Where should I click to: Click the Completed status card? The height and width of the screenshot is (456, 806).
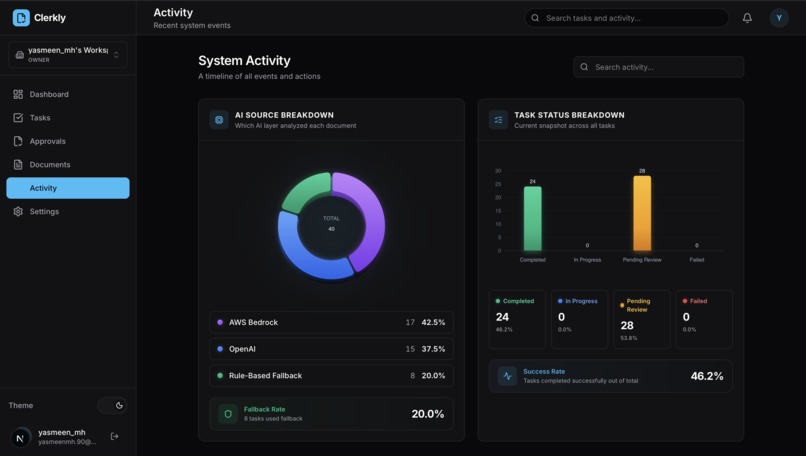[517, 319]
